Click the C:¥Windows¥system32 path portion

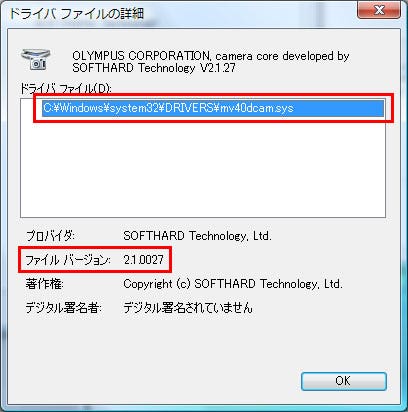point(103,108)
